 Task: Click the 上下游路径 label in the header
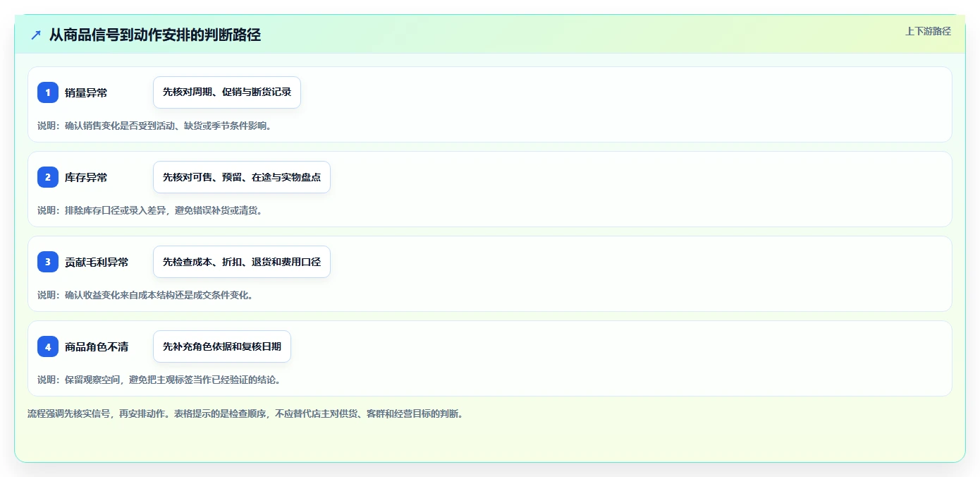pyautogui.click(x=928, y=31)
